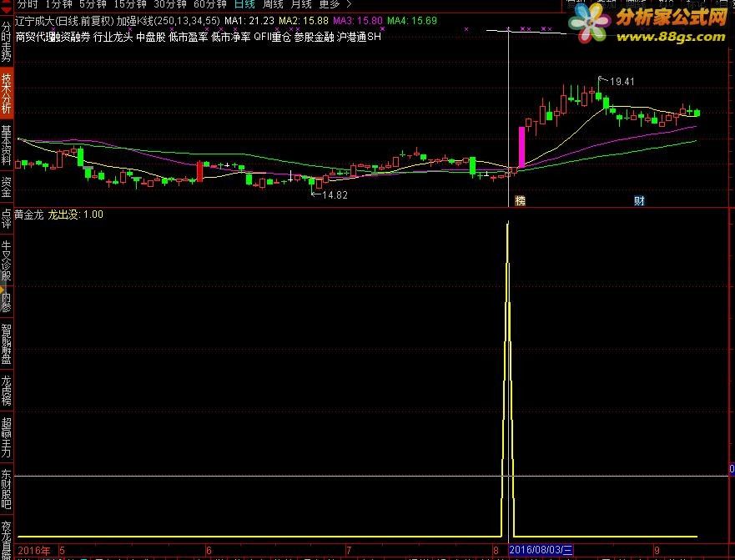Screen dimensions: 735x560
Task: Click the 2016年 label on time axis
Action: click(33, 550)
